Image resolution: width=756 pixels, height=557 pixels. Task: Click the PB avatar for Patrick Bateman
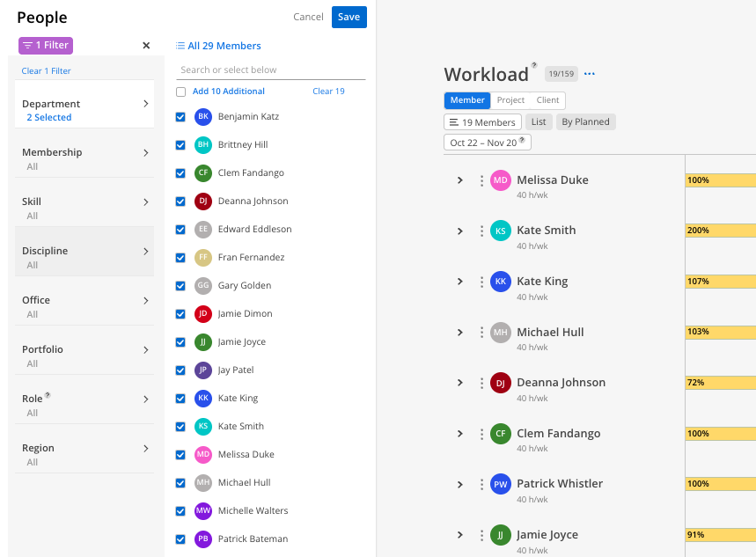point(203,539)
